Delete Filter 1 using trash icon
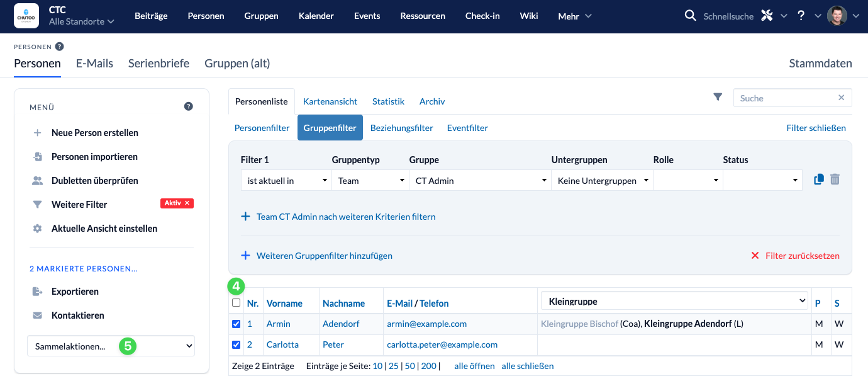Image resolution: width=868 pixels, height=381 pixels. (835, 180)
